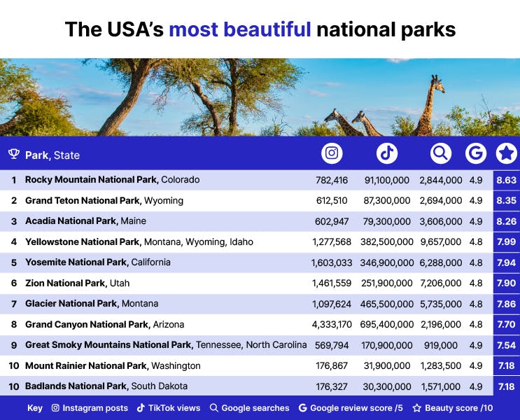
Task: Click the Instagram icon column header
Action: coord(332,153)
